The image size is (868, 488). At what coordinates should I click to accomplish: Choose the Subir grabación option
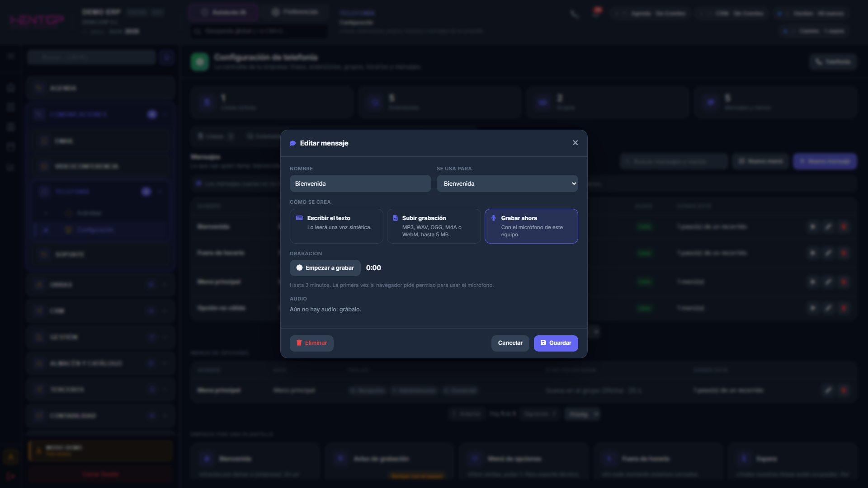(434, 226)
